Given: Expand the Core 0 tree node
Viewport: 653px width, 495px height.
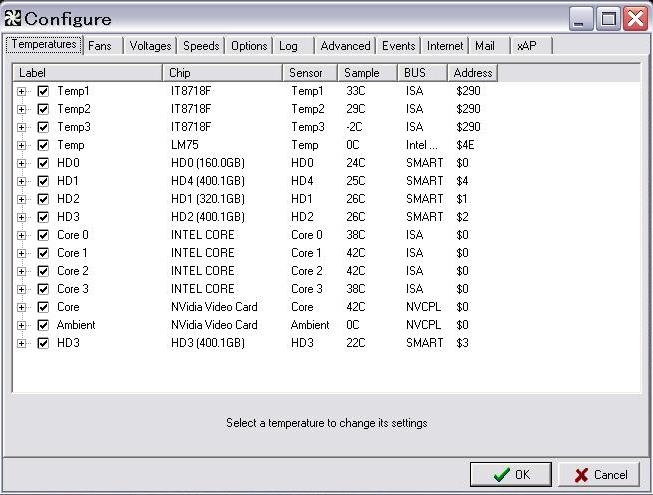Looking at the screenshot, I should 21,236.
